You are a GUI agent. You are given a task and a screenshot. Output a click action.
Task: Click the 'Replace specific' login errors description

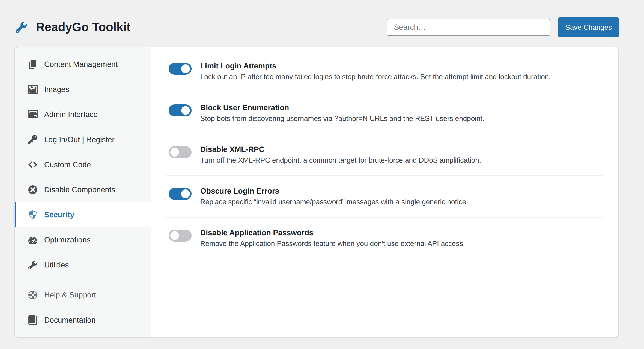pos(334,202)
